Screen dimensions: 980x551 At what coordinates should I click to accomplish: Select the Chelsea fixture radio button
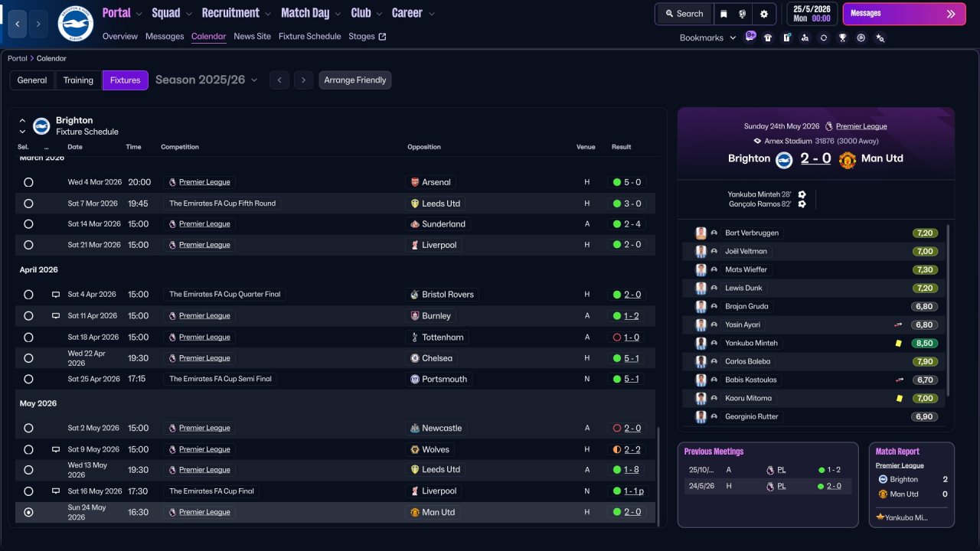coord(28,358)
